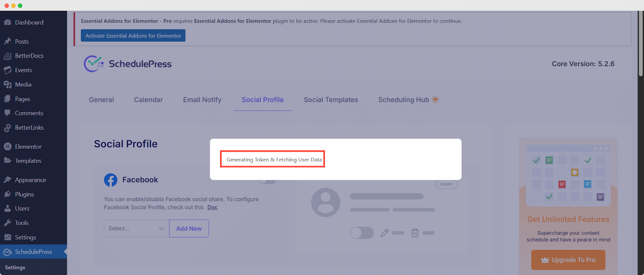Click the pencil edit icon on profile card

click(x=384, y=233)
